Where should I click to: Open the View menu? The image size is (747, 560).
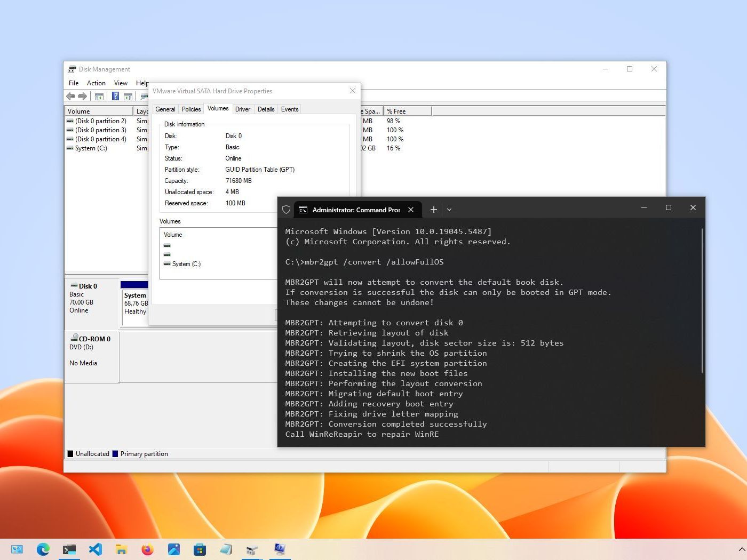121,83
